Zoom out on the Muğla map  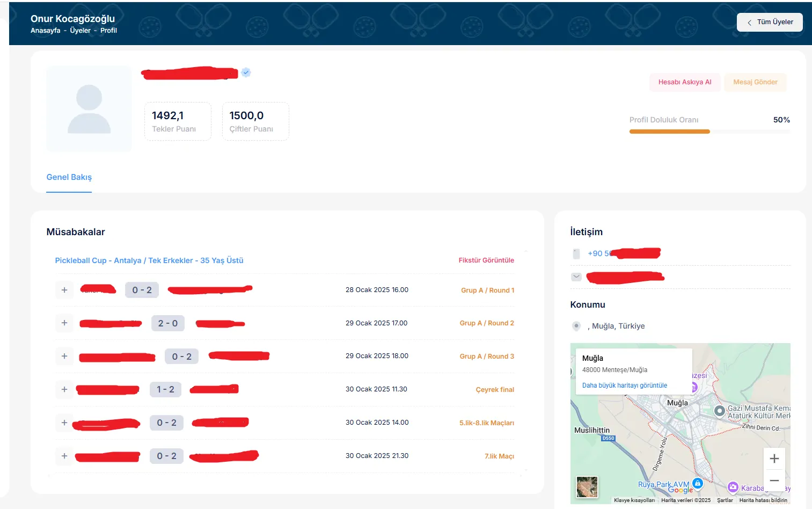click(774, 481)
